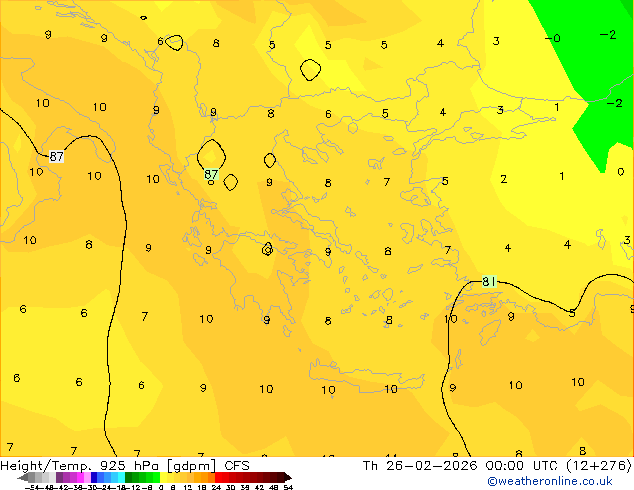Click the green-boxed '87' contour label

pyautogui.click(x=211, y=174)
